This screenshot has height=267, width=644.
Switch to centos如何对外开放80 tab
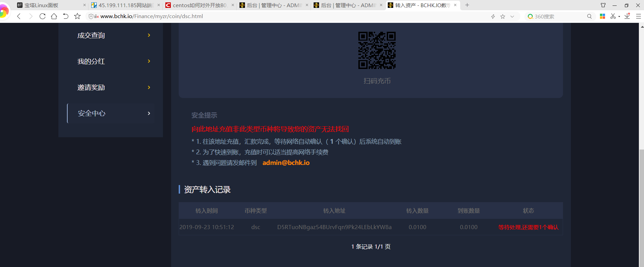pyautogui.click(x=199, y=5)
